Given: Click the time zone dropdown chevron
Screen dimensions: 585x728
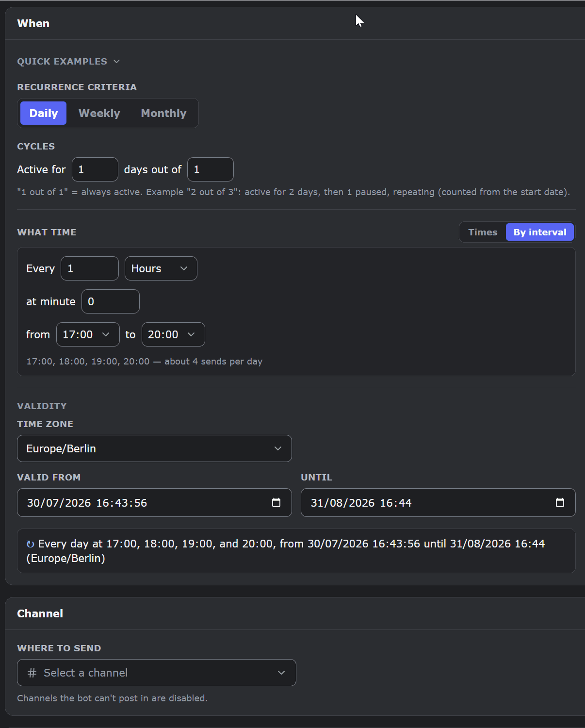Looking at the screenshot, I should pyautogui.click(x=278, y=448).
